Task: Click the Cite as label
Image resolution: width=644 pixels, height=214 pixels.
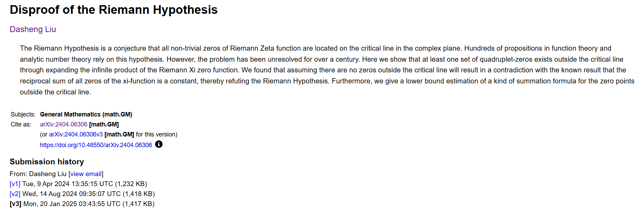Action: pyautogui.click(x=21, y=124)
